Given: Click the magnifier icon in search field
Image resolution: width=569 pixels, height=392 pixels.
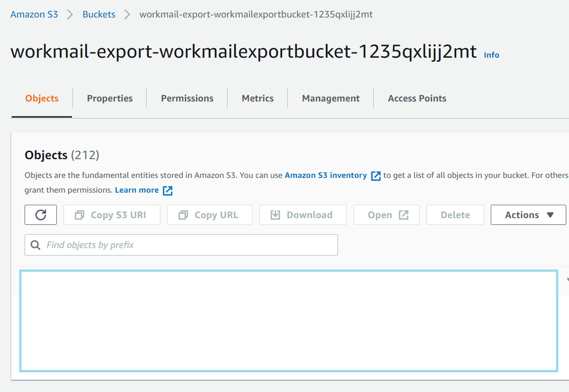Looking at the screenshot, I should click(35, 245).
